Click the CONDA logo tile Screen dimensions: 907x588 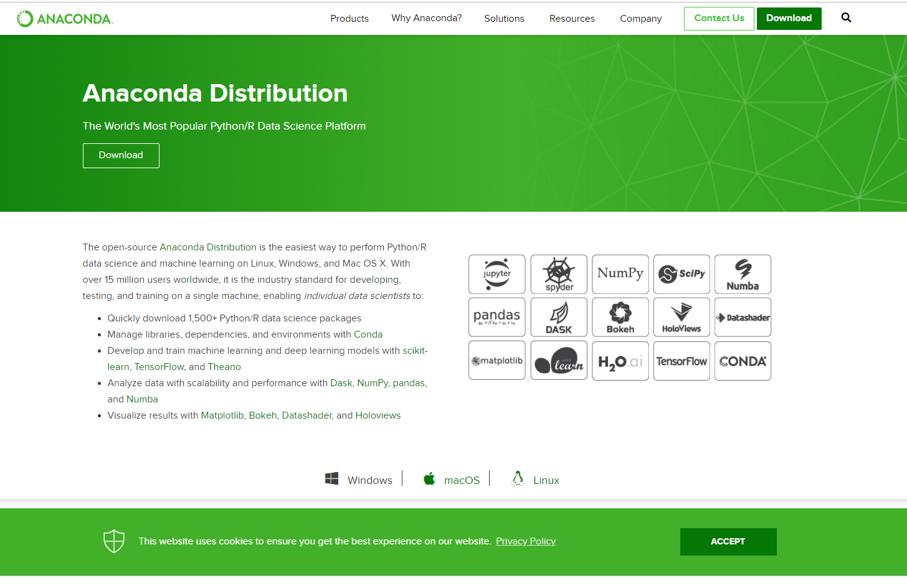coord(743,361)
